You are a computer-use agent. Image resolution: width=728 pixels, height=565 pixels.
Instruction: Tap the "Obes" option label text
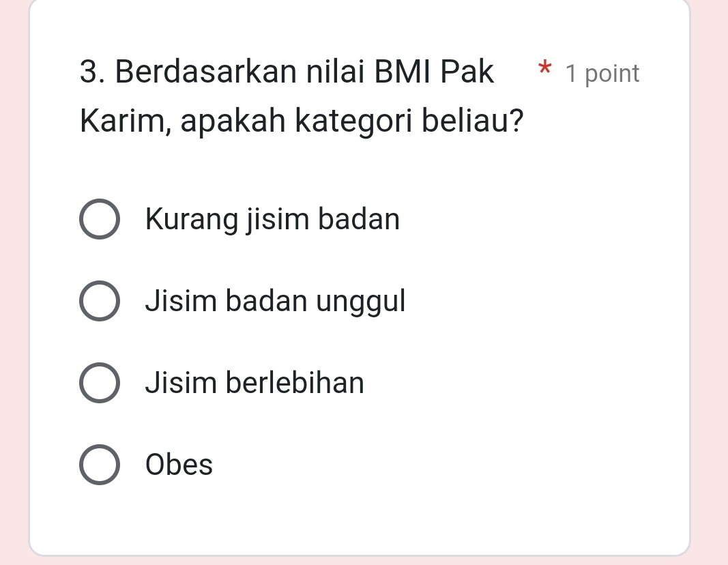pyautogui.click(x=179, y=465)
